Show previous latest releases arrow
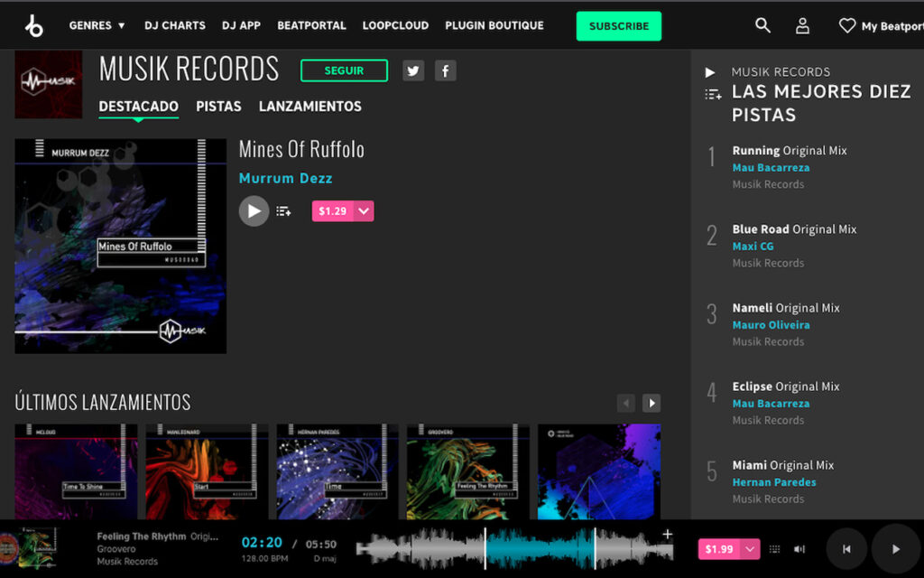The image size is (924, 578). [626, 403]
